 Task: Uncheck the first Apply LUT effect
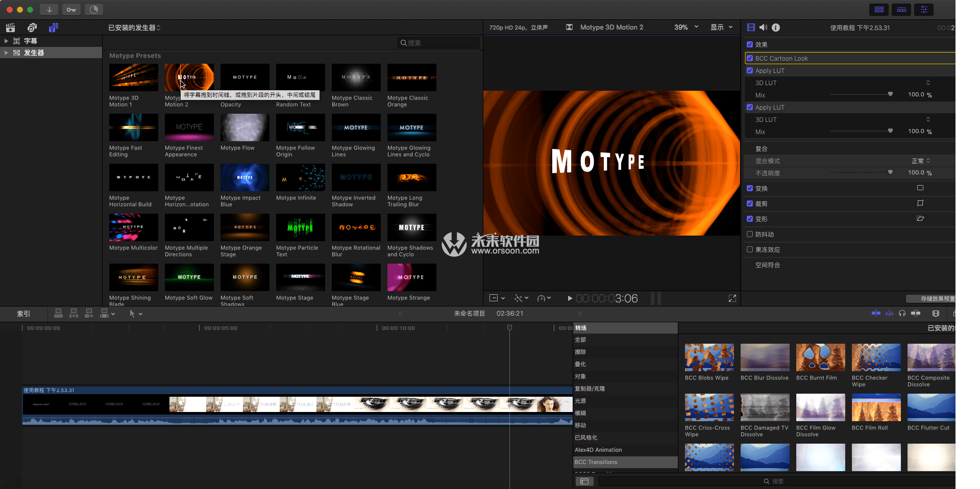750,70
